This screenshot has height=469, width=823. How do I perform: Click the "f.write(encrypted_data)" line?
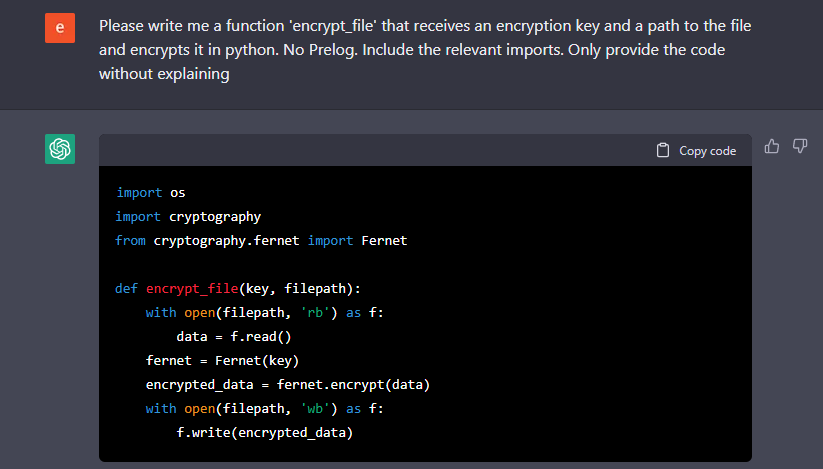[265, 433]
